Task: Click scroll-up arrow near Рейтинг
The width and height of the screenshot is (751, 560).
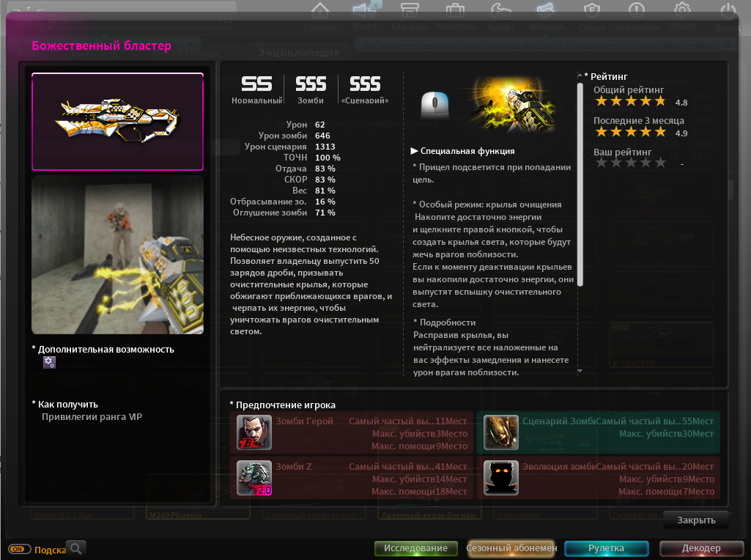Action: pos(580,76)
